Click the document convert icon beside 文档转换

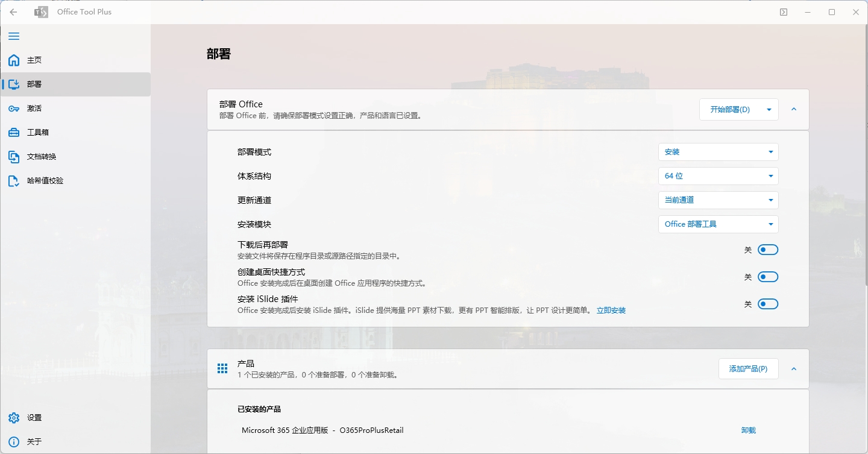click(x=14, y=157)
